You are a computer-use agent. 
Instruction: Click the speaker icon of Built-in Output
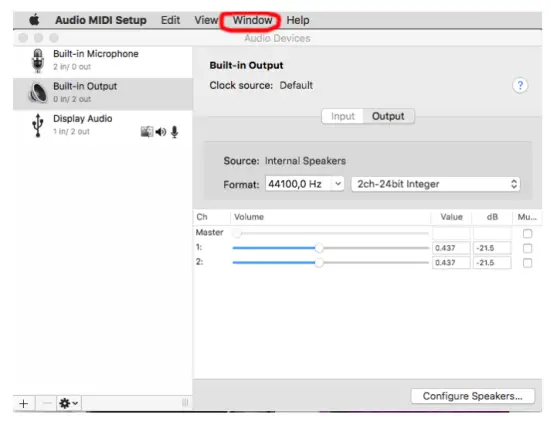[x=38, y=93]
